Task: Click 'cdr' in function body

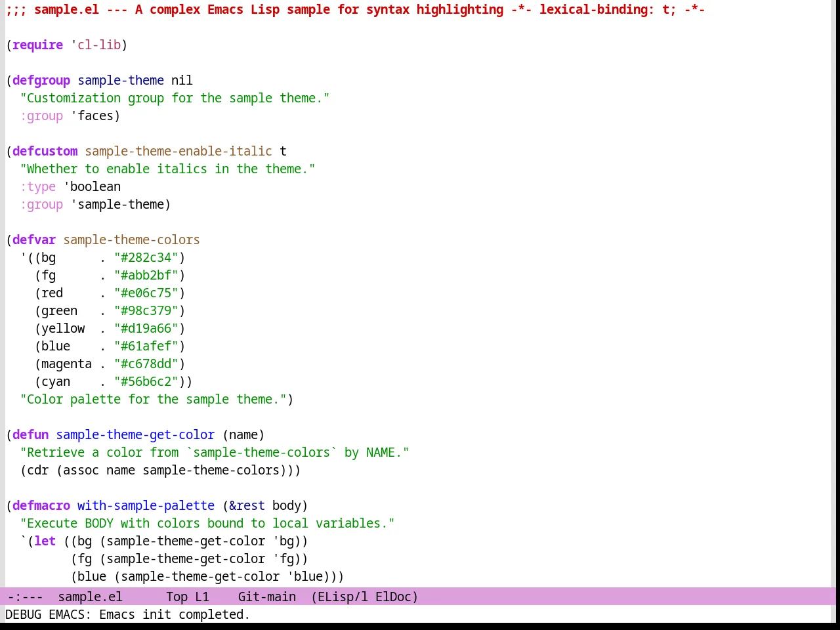Action: click(x=37, y=470)
